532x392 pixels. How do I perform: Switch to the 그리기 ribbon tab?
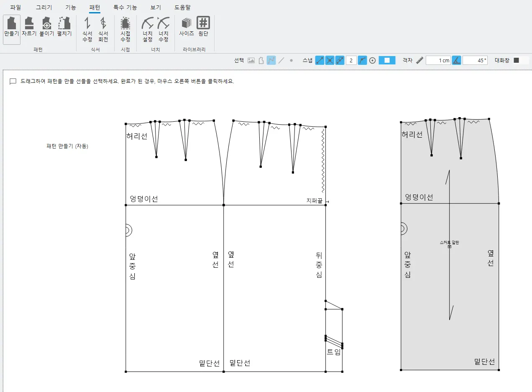(44, 7)
